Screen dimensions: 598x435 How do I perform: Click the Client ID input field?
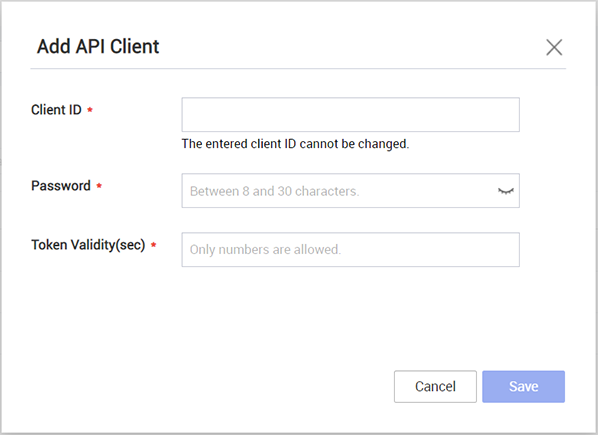click(x=350, y=115)
